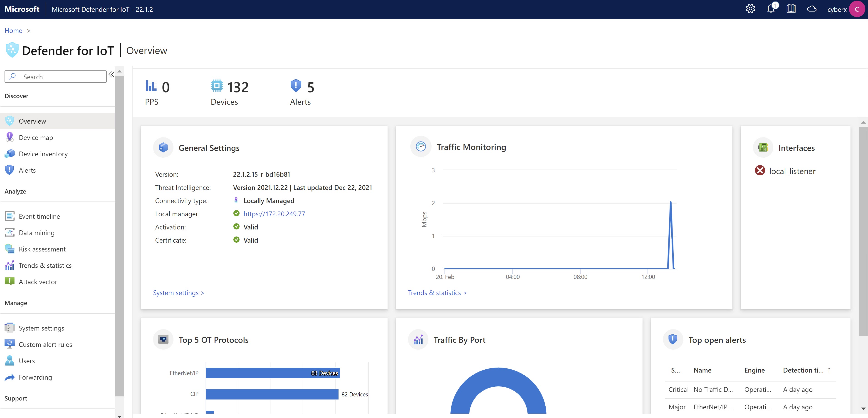Image resolution: width=868 pixels, height=418 pixels.
Task: Click the Device map pin icon
Action: pyautogui.click(x=10, y=137)
